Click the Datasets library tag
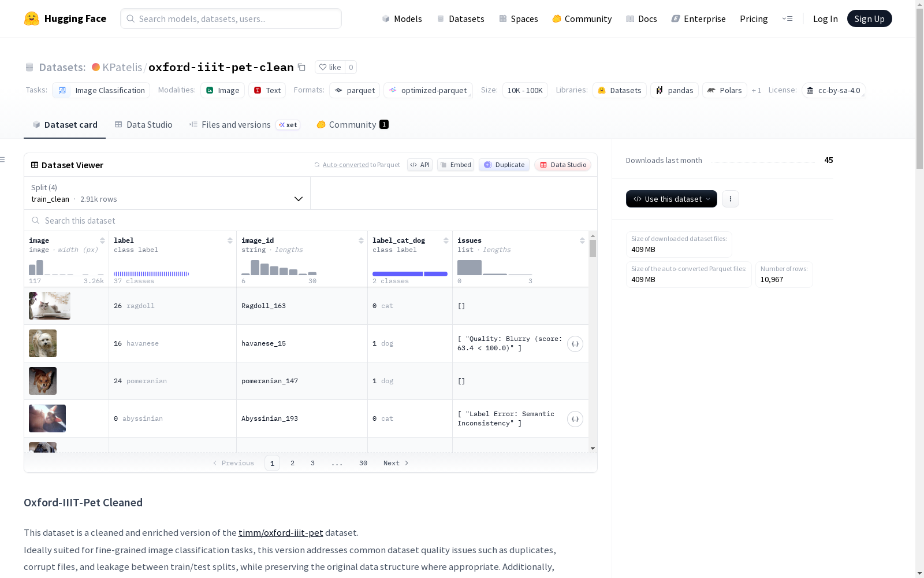924x578 pixels. [x=620, y=90]
